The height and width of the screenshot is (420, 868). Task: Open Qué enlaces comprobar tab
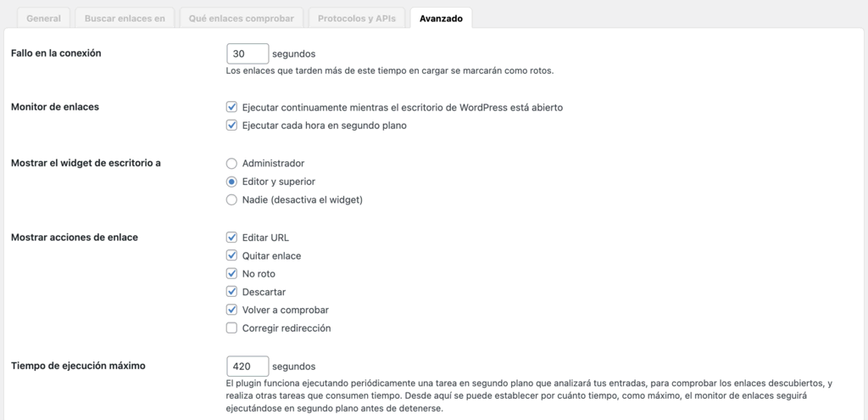(241, 18)
